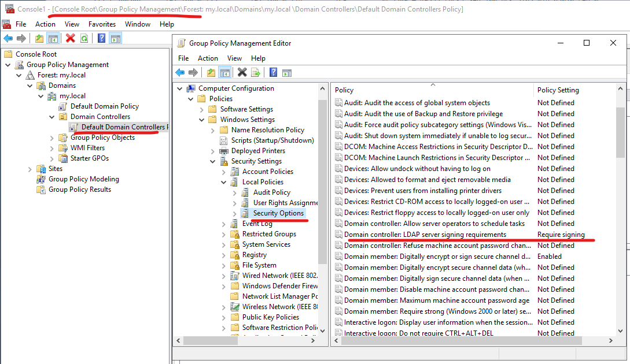Click Up One Level icon in editor toolbar

[x=211, y=72]
